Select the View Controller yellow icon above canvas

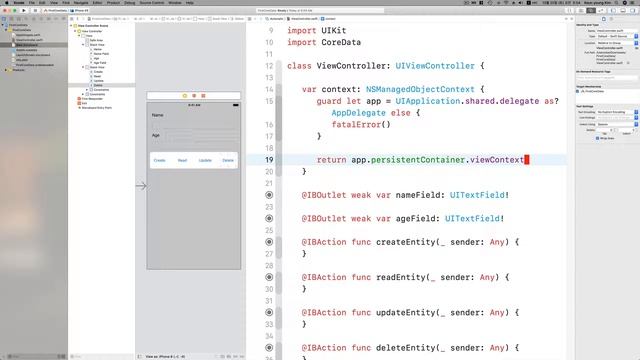point(184,96)
